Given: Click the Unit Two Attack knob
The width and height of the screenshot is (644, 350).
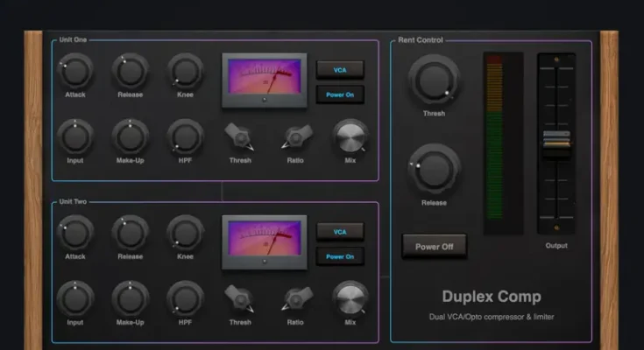Looking at the screenshot, I should coord(75,233).
